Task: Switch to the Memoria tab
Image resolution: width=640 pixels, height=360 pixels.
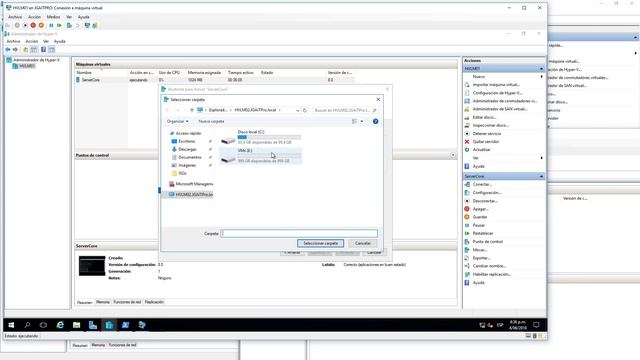Action: pyautogui.click(x=103, y=302)
